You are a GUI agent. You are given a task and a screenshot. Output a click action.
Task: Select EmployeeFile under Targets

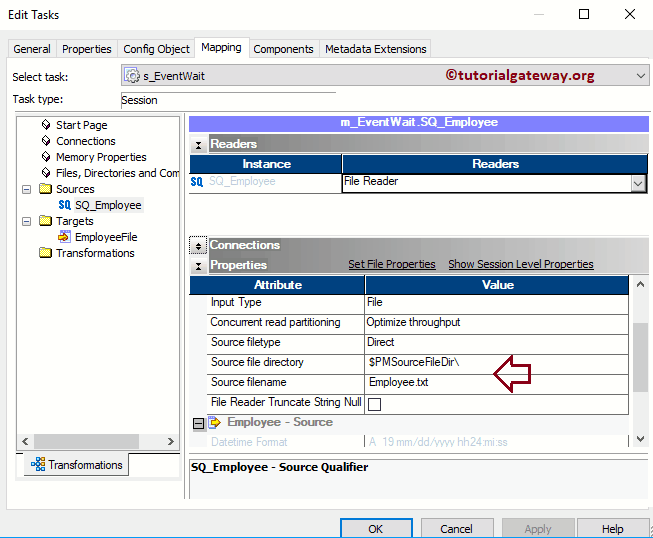(106, 237)
